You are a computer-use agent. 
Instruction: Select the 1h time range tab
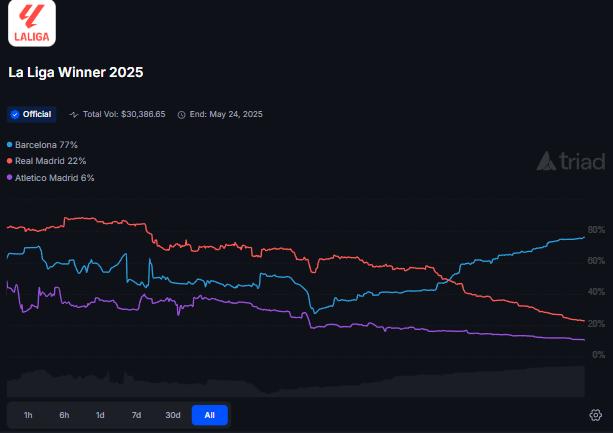(x=28, y=415)
